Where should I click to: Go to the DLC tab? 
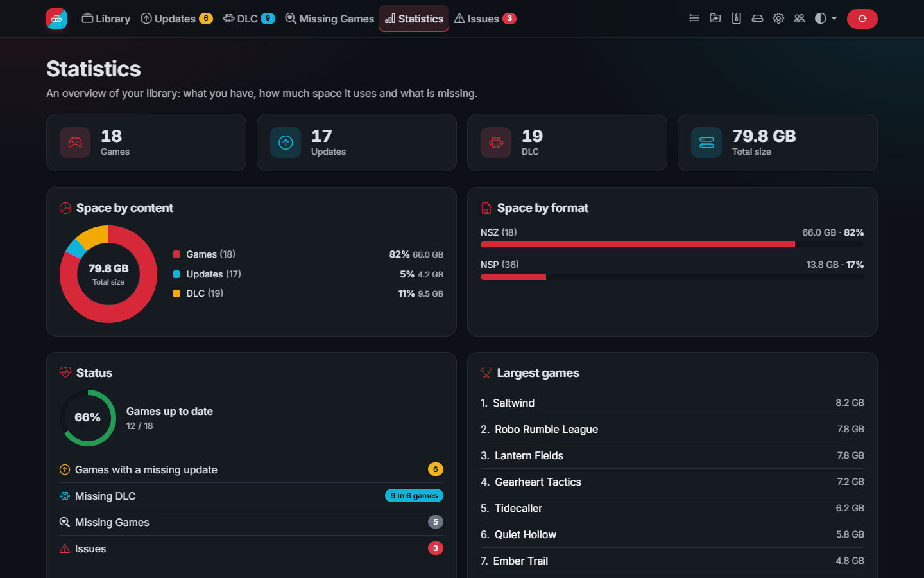249,19
